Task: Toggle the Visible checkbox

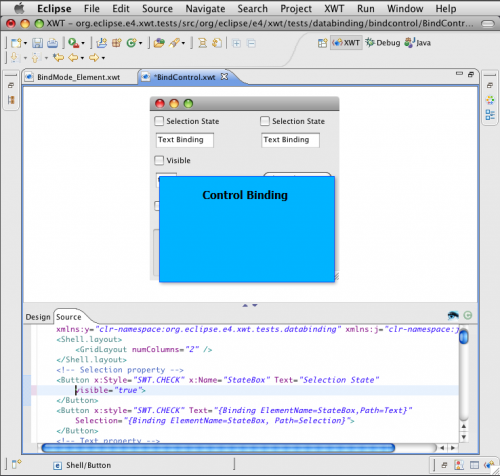Action: (159, 160)
